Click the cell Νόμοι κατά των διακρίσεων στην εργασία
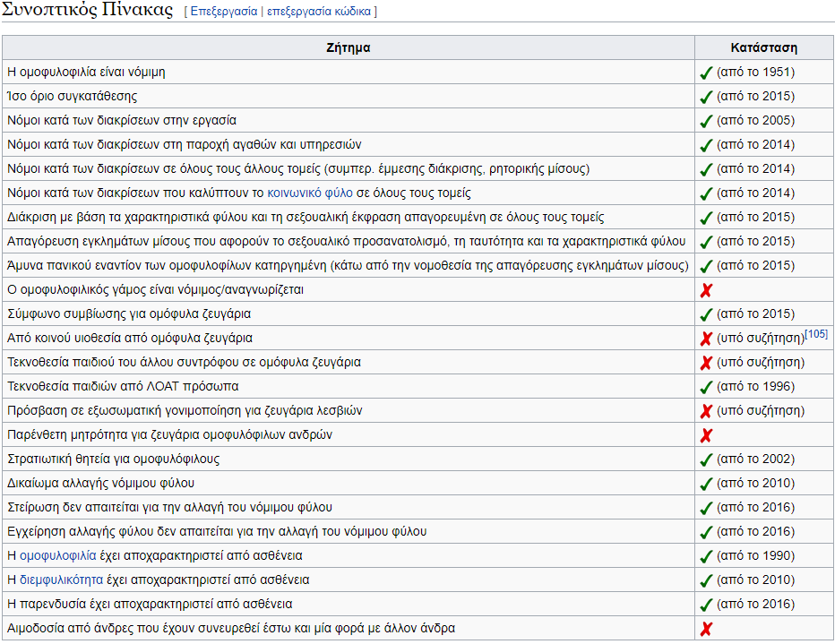This screenshot has width=835, height=644. point(349,120)
